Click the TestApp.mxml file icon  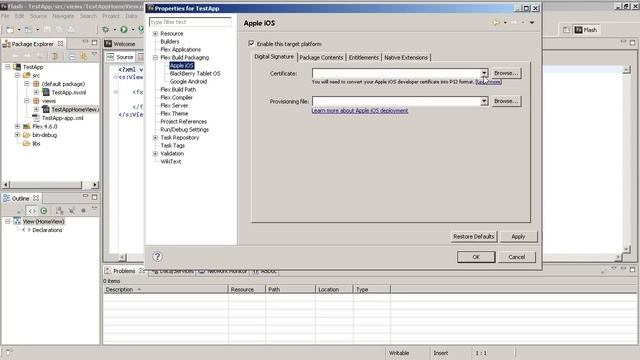[x=46, y=92]
